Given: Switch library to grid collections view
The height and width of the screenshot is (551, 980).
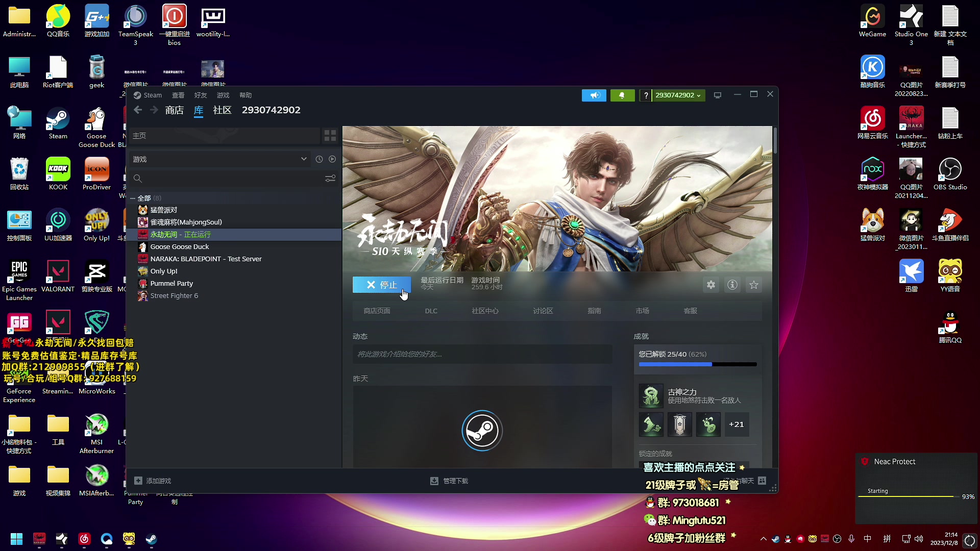Looking at the screenshot, I should 330,136.
